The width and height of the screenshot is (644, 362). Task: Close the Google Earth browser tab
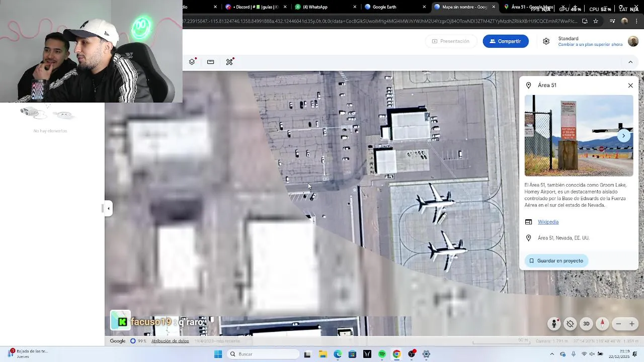(424, 7)
